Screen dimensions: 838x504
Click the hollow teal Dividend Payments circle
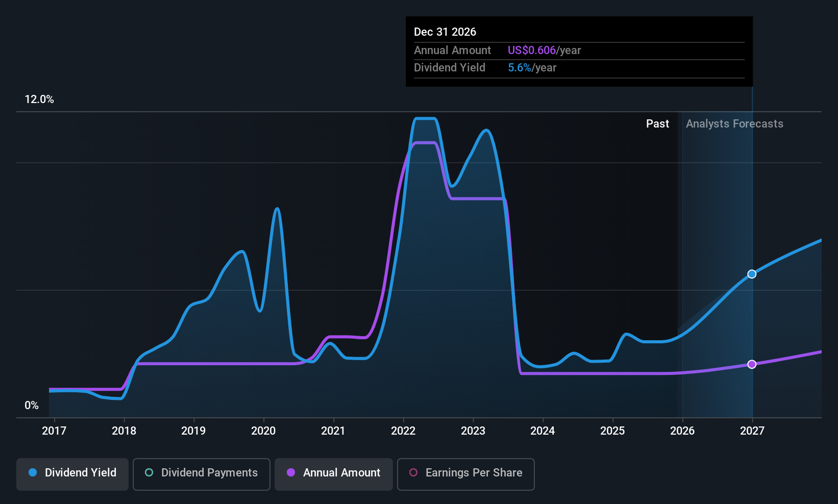pyautogui.click(x=149, y=472)
